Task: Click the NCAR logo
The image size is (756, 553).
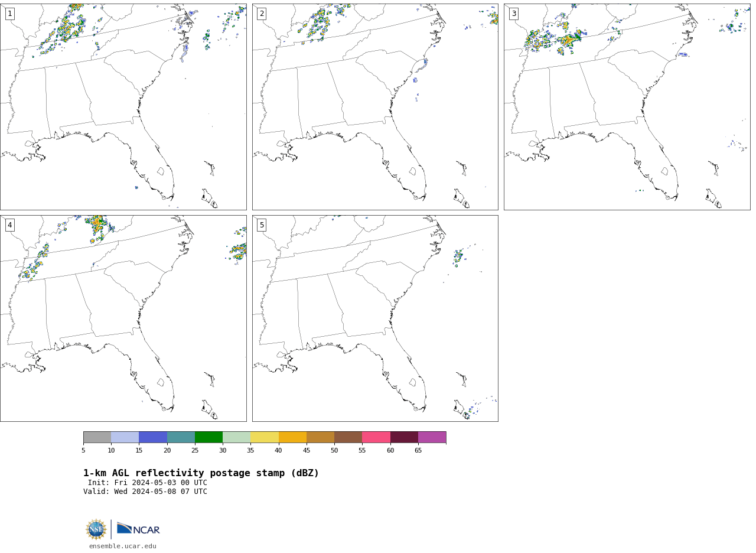Action: point(138,529)
